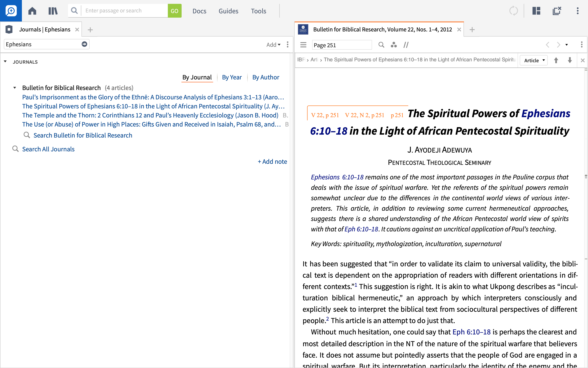Open footnote 2 superscript

pos(327,319)
